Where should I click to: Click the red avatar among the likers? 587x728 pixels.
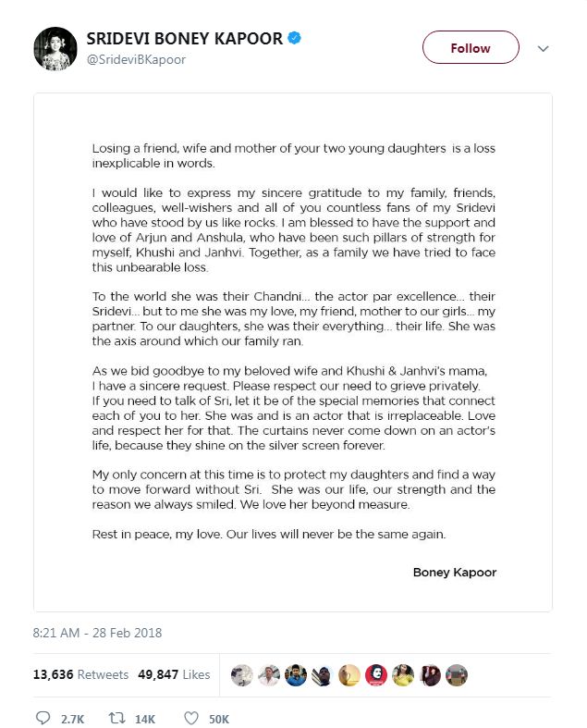tap(375, 675)
